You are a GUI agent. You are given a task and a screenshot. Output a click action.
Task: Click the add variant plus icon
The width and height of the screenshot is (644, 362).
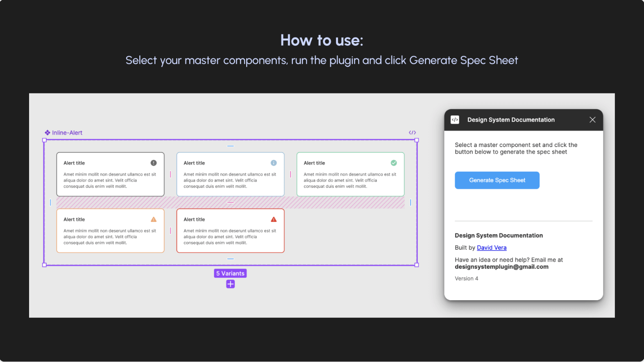[230, 284]
